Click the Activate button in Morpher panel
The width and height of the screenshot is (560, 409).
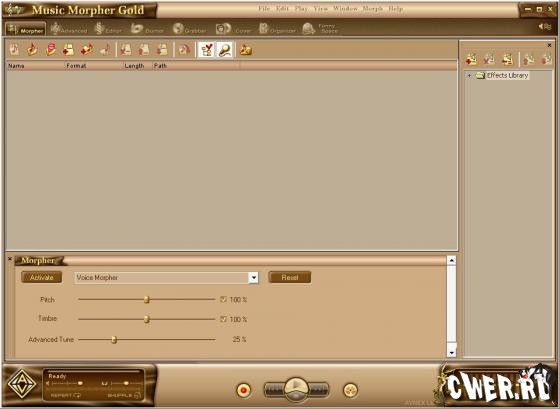tap(41, 277)
